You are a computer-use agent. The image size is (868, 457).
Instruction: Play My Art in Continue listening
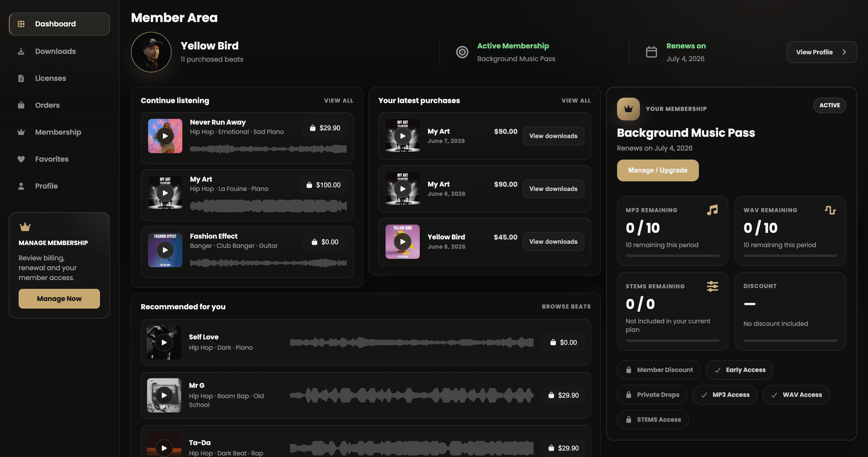(165, 193)
